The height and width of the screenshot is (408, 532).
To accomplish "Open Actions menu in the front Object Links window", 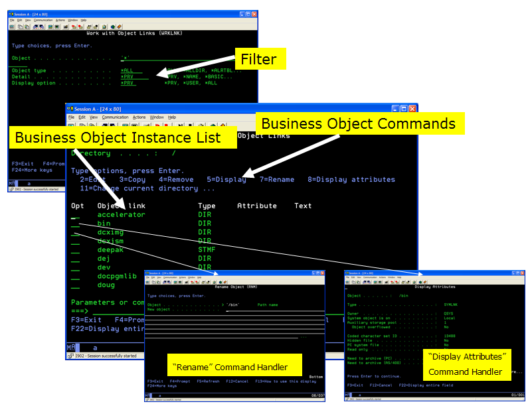I will [139, 117].
